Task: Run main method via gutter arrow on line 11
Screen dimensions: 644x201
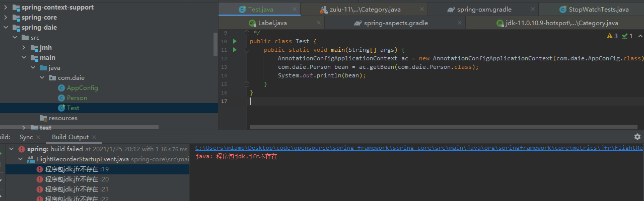Action: (235, 50)
